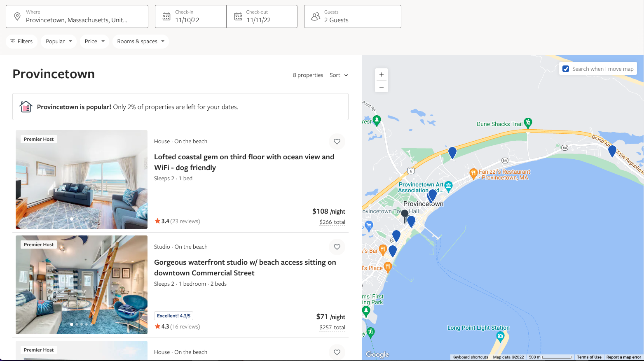
Task: Click the '$266 total' price link
Action: (x=332, y=222)
